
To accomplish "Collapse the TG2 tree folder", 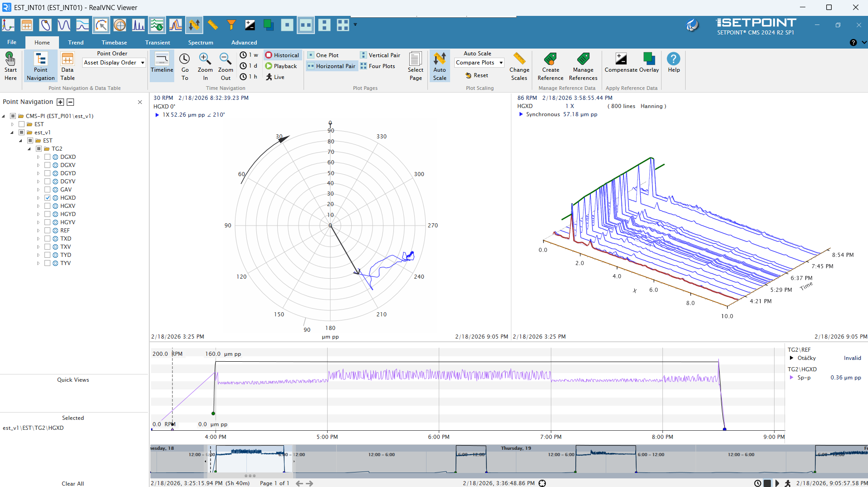I will (x=29, y=149).
